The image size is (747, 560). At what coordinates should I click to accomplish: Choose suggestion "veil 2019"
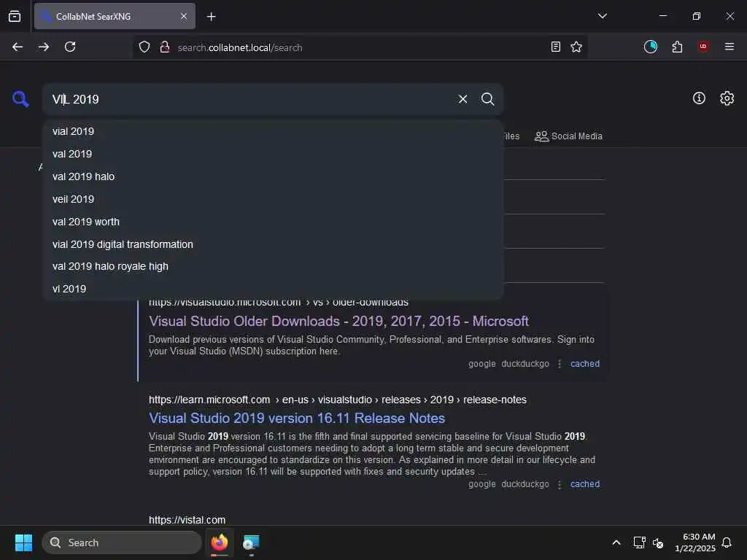coord(273,199)
